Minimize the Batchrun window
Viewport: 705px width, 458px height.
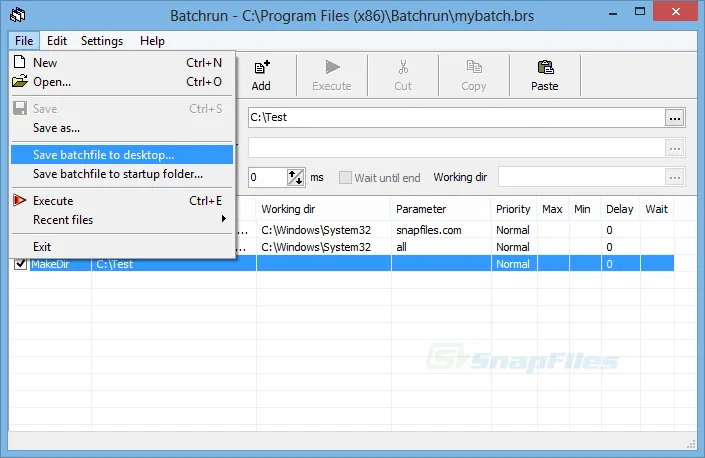(612, 13)
